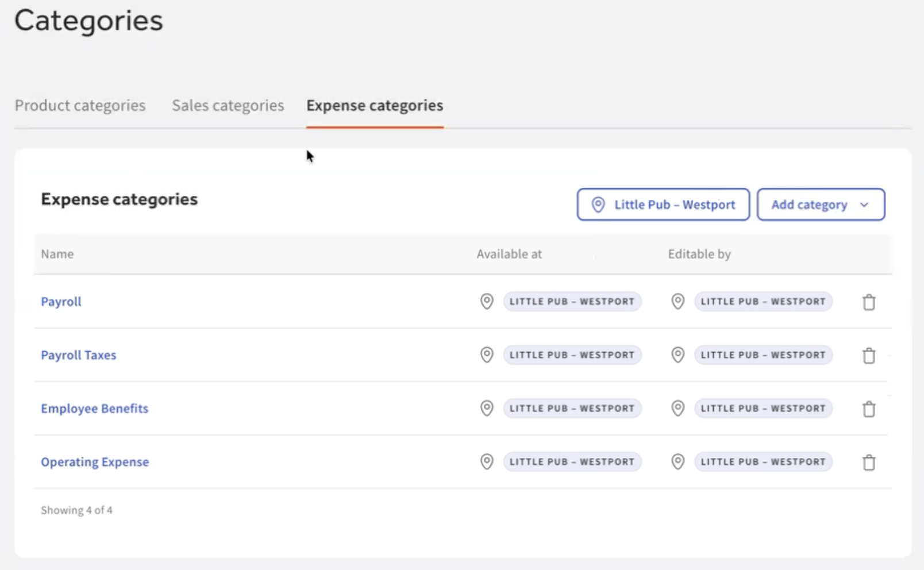Open the Employee Benefits category link
This screenshot has height=570, width=924.
(x=95, y=409)
